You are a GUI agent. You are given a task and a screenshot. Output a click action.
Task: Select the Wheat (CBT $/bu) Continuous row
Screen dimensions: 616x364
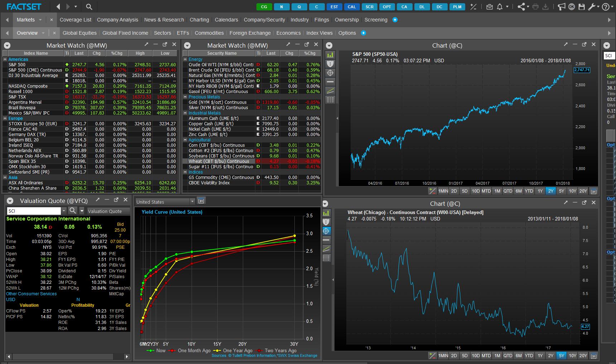pyautogui.click(x=251, y=161)
